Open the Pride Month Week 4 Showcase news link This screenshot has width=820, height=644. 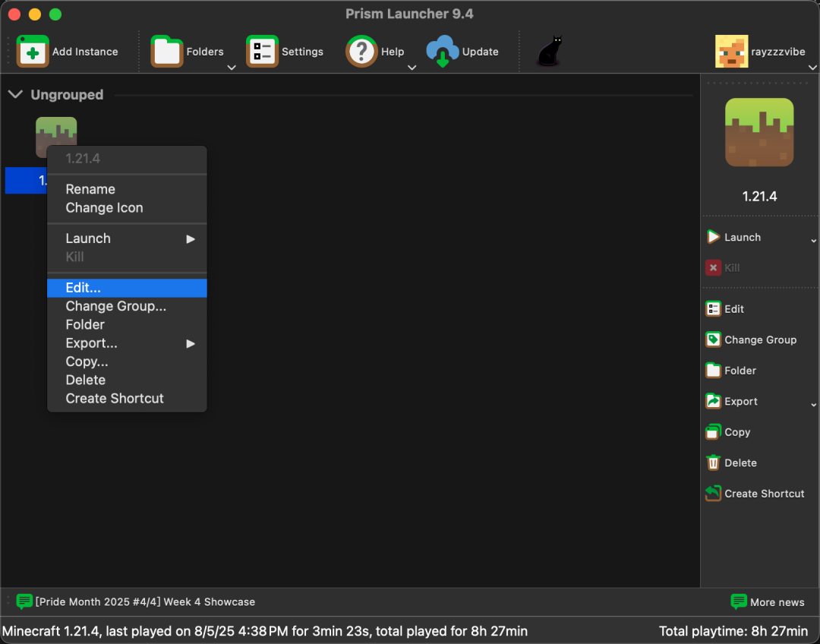pos(145,601)
